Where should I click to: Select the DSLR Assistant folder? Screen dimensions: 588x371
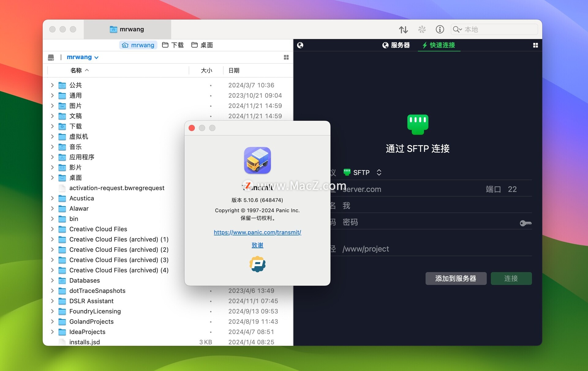coord(91,301)
